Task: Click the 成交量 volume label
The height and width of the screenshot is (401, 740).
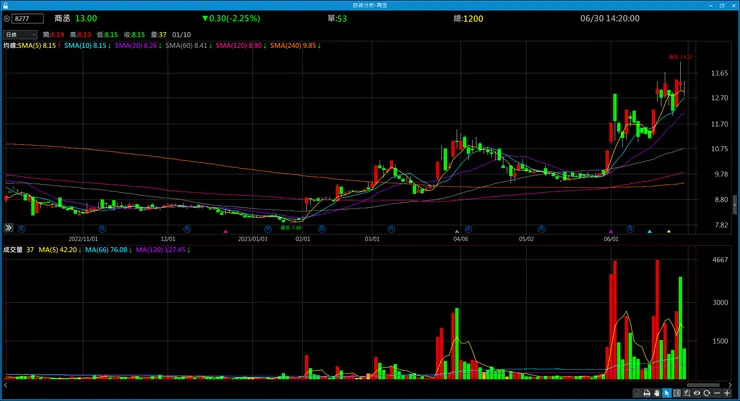Action: point(13,250)
